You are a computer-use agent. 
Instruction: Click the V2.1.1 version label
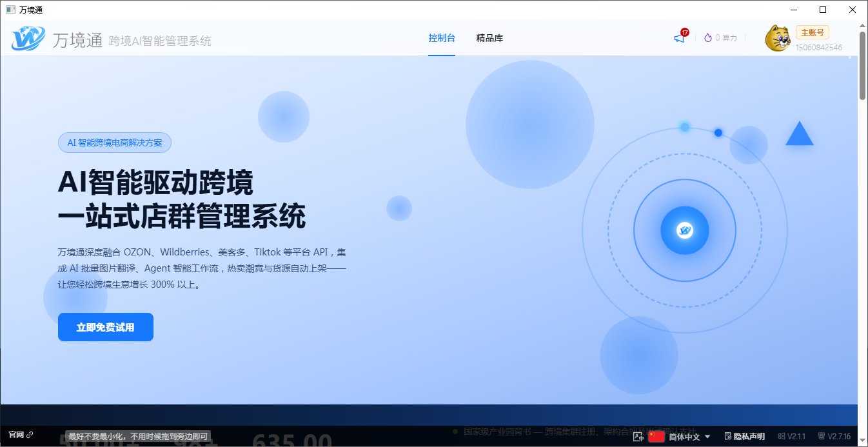(792, 437)
